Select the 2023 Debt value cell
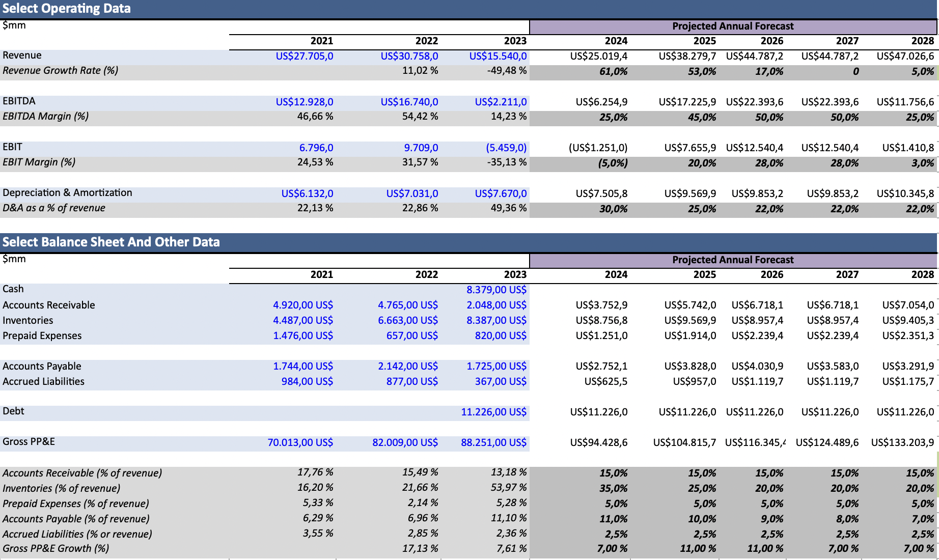This screenshot has height=560, width=939. tap(493, 412)
